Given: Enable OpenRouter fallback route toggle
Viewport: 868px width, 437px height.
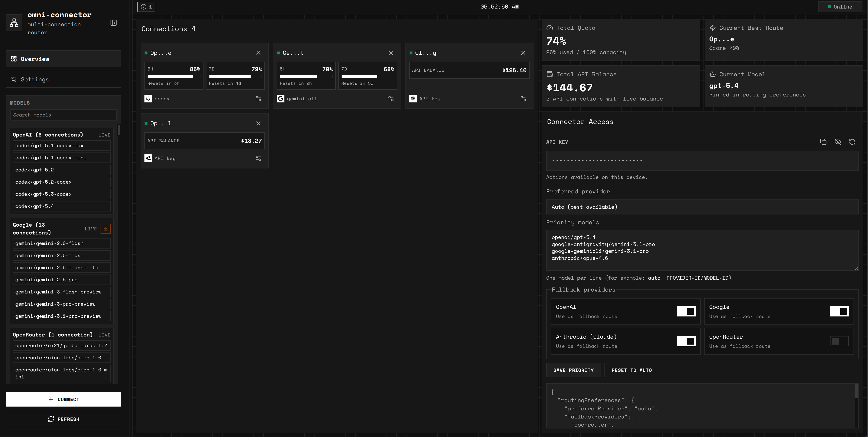Looking at the screenshot, I should [839, 341].
